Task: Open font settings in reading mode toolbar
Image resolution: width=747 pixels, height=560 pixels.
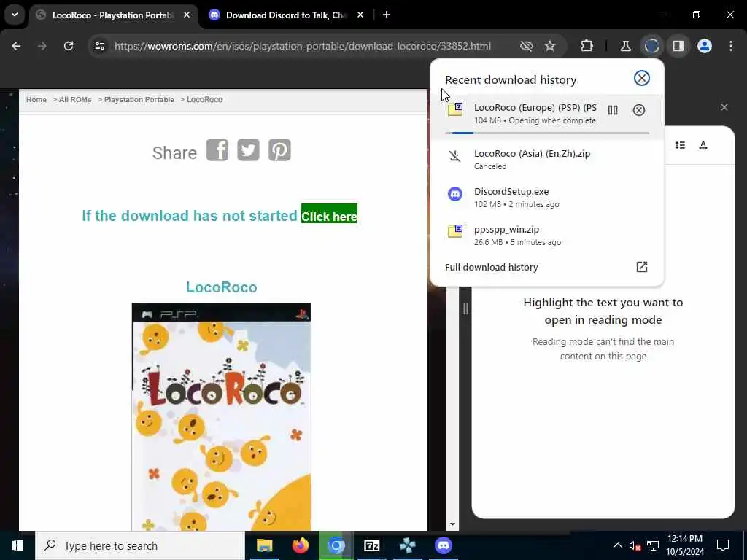Action: tap(703, 145)
